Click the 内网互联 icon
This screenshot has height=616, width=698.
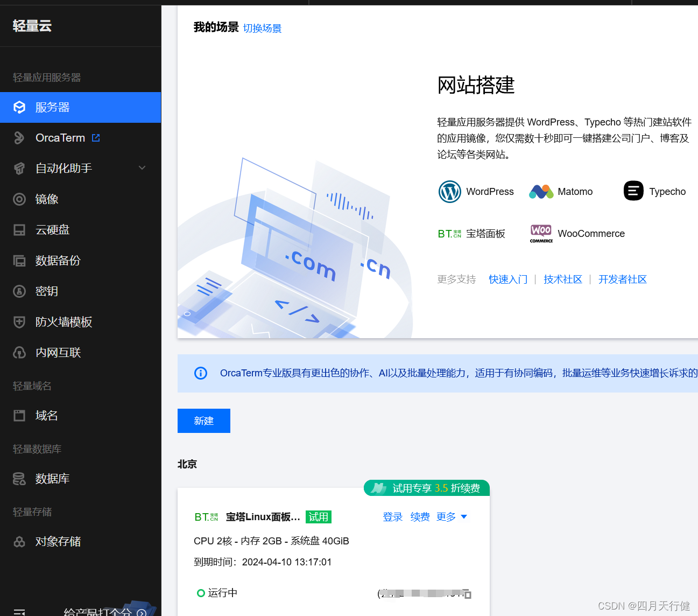pyautogui.click(x=19, y=353)
